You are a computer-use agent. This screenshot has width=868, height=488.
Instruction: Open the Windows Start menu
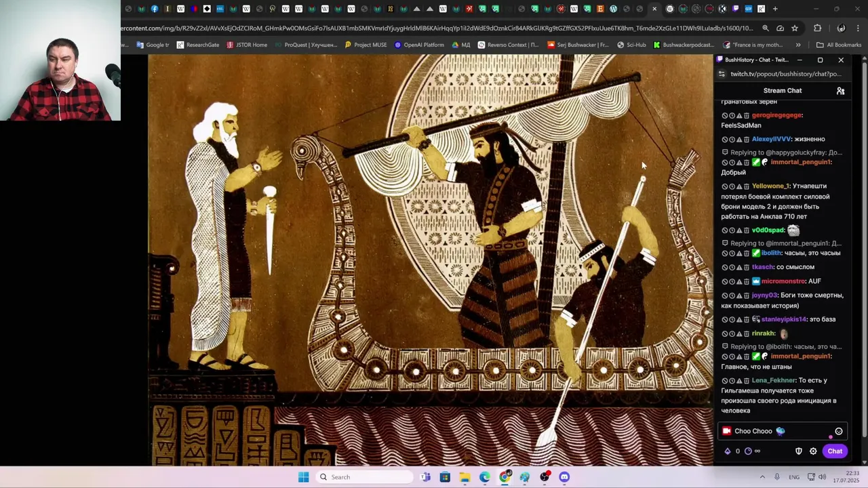point(303,477)
